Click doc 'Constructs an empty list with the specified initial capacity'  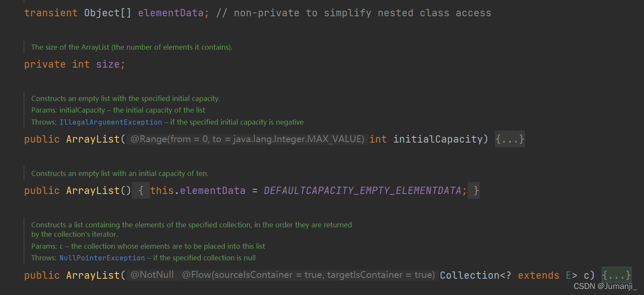pyautogui.click(x=125, y=98)
